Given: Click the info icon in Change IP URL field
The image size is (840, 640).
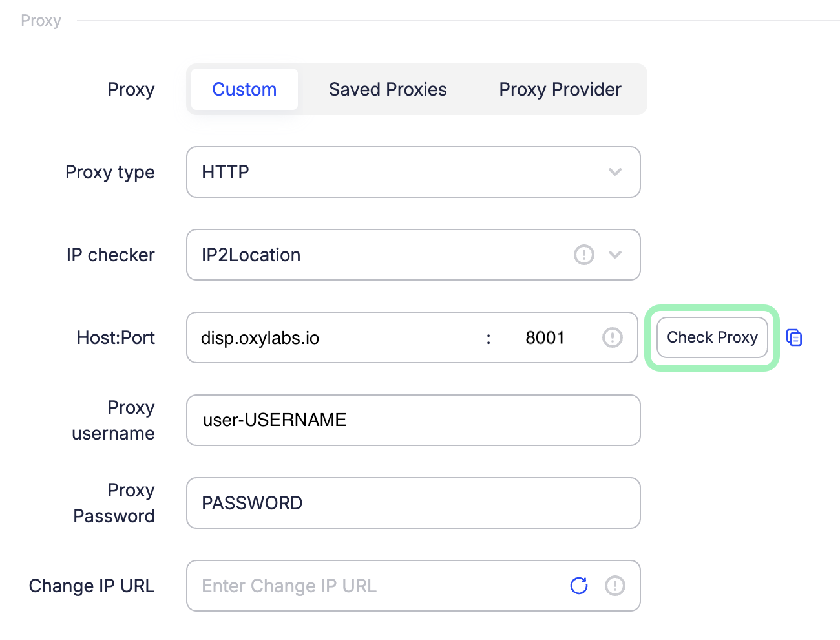Looking at the screenshot, I should point(614,586).
